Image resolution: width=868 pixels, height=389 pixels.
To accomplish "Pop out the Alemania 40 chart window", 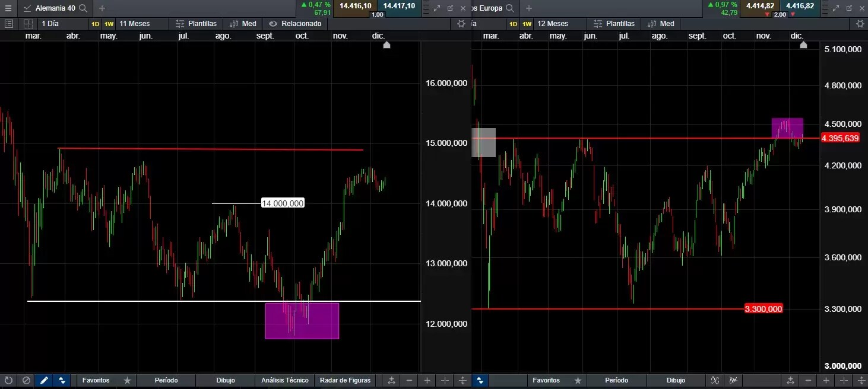I will pos(450,8).
